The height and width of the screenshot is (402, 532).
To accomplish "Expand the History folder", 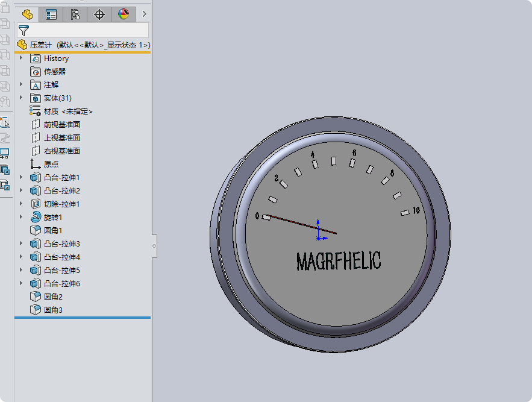I will (x=21, y=58).
